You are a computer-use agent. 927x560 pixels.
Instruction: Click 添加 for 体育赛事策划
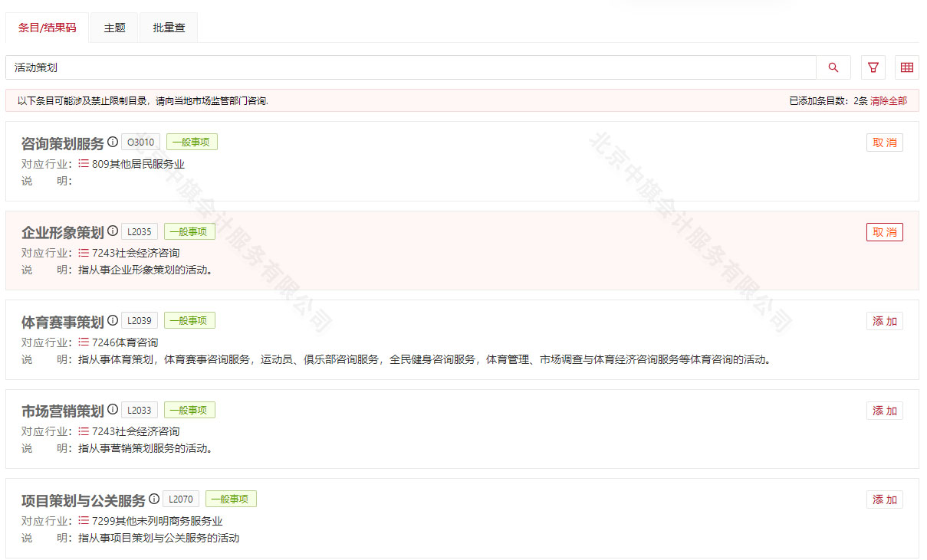884,320
